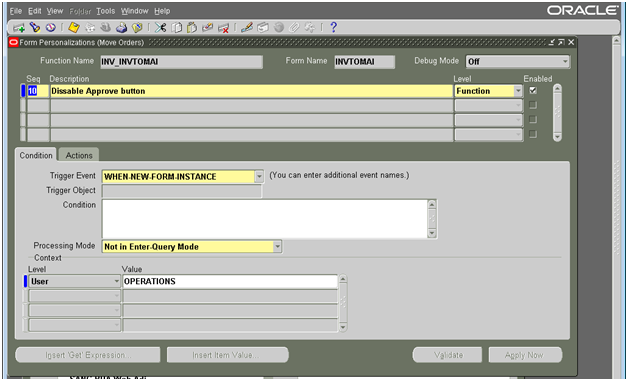Open the Help menu

pos(162,11)
